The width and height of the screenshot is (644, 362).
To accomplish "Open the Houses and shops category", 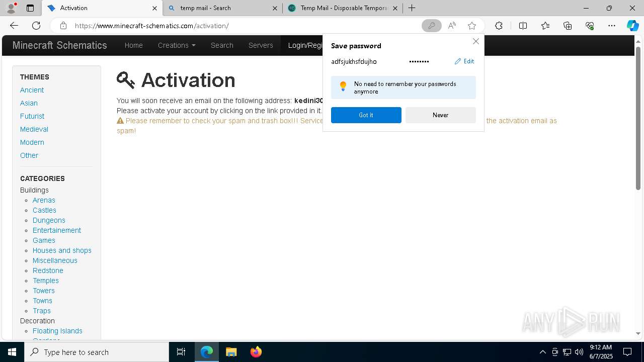I will [62, 250].
